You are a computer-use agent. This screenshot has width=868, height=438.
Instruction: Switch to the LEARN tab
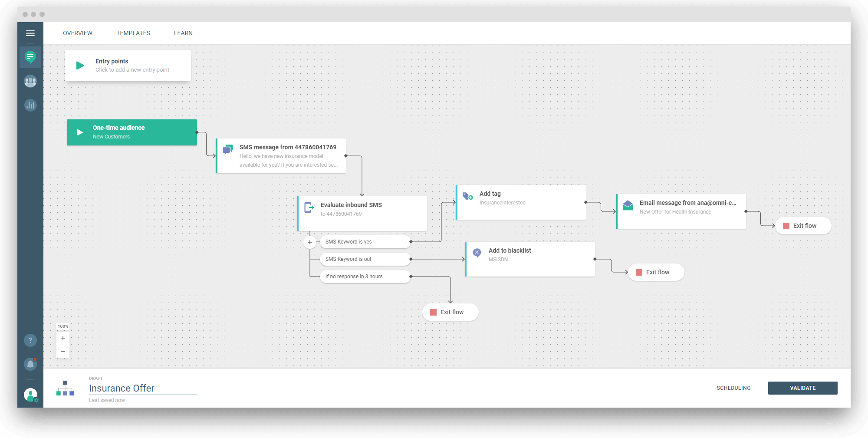point(183,33)
